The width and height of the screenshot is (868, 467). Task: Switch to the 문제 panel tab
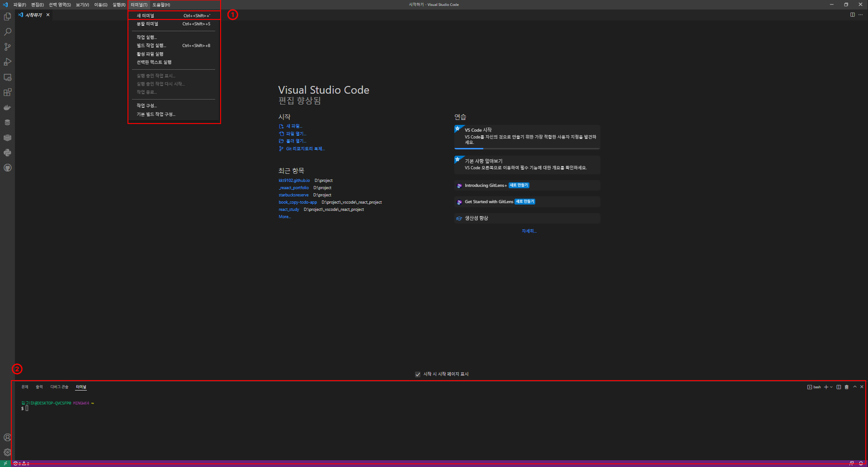[25, 387]
